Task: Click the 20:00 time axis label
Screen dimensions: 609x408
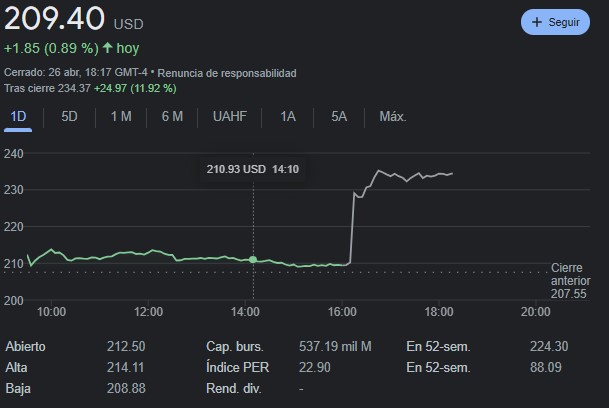Action: pyautogui.click(x=536, y=312)
